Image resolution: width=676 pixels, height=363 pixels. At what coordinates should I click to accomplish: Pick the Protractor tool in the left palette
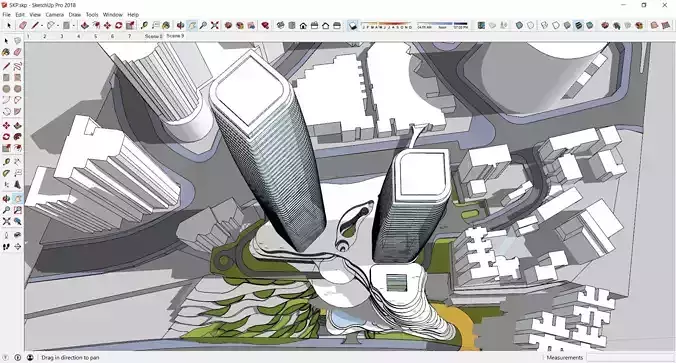pos(6,173)
